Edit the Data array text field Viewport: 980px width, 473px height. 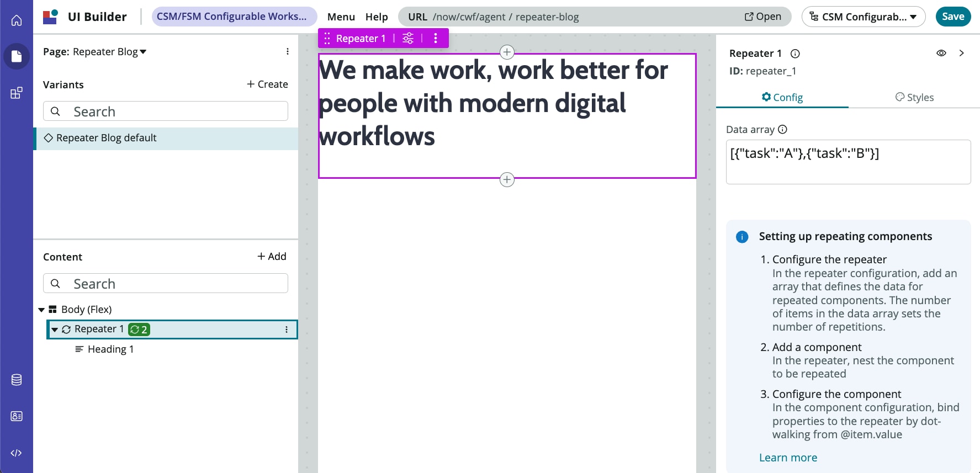(x=848, y=162)
